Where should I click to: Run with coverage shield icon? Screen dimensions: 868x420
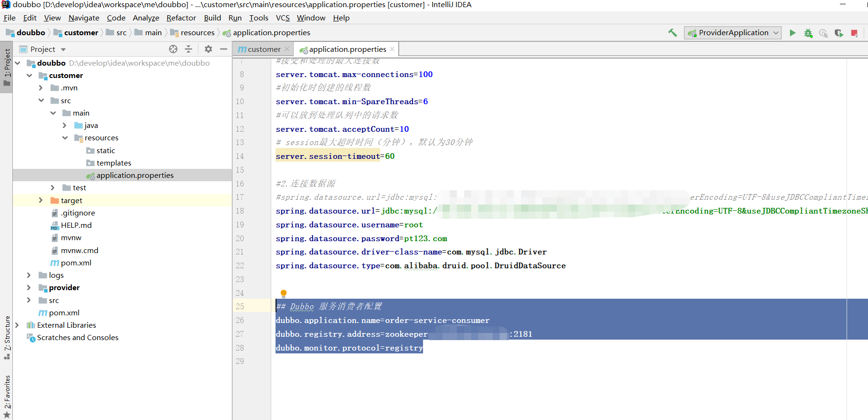pyautogui.click(x=838, y=33)
